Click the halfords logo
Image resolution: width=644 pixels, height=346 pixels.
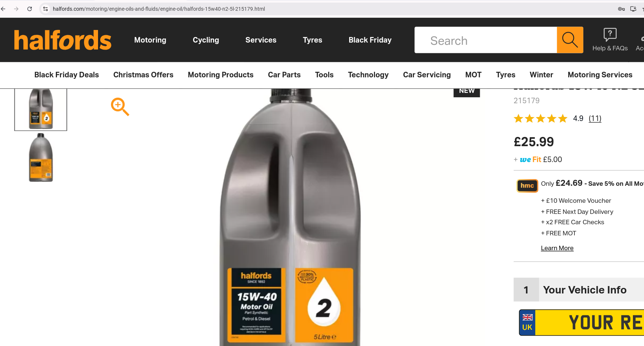[63, 40]
